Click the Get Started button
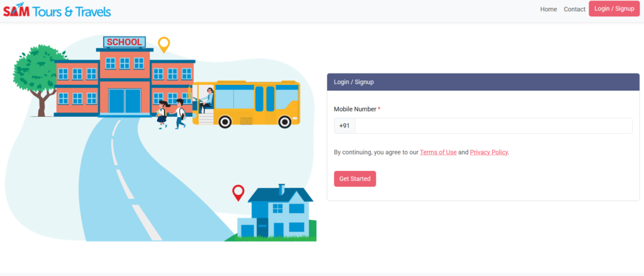The image size is (644, 276). click(x=355, y=179)
